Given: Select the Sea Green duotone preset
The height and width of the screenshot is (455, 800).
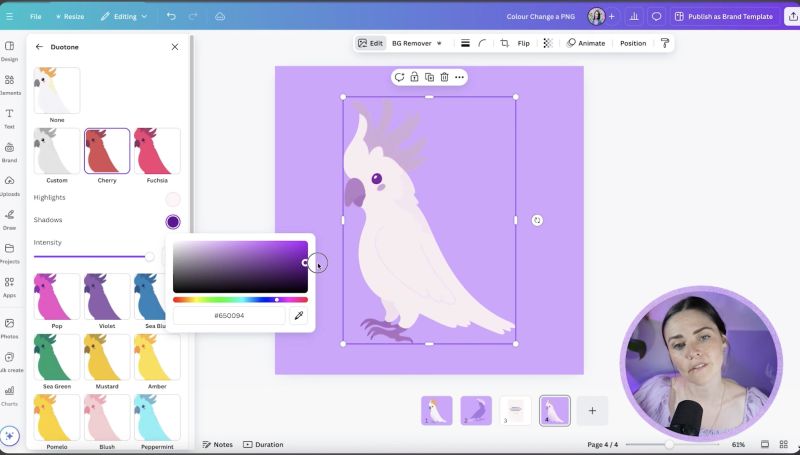Looking at the screenshot, I should point(57,358).
